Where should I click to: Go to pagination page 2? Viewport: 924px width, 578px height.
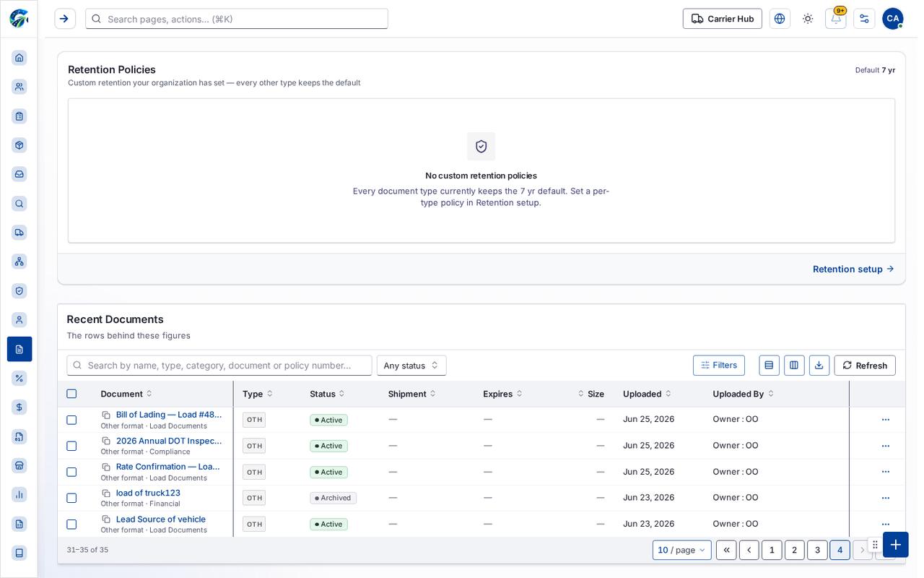794,551
